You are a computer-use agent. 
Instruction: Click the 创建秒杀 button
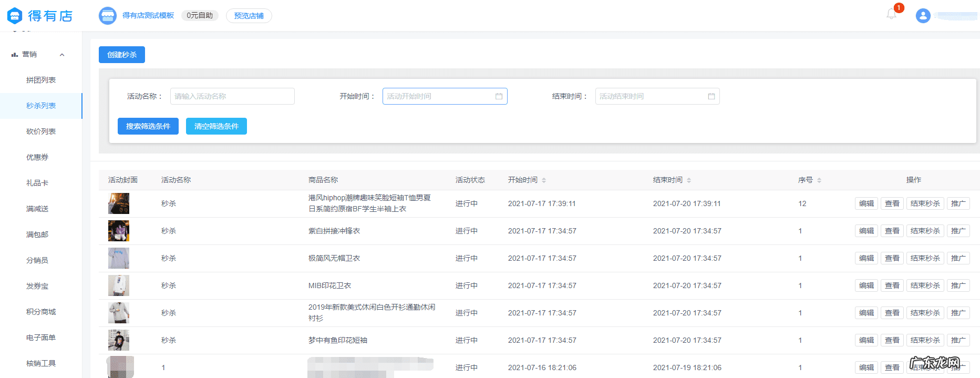pyautogui.click(x=122, y=55)
